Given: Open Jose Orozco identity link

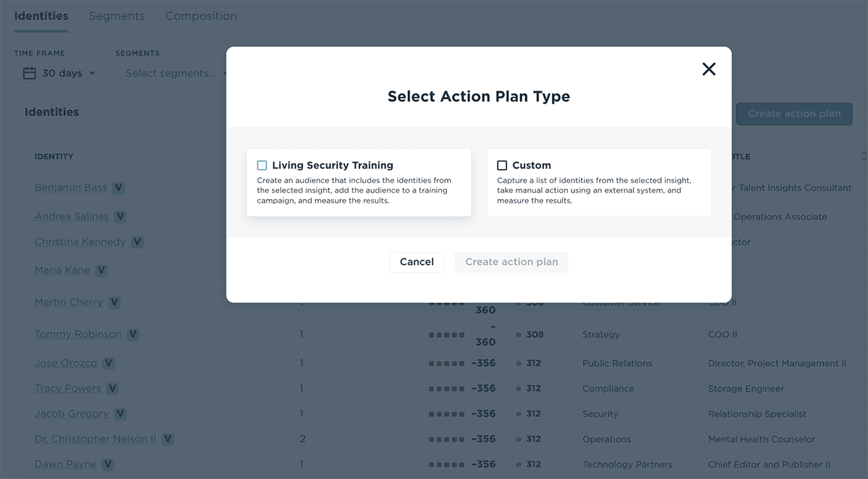Looking at the screenshot, I should pyautogui.click(x=66, y=363).
